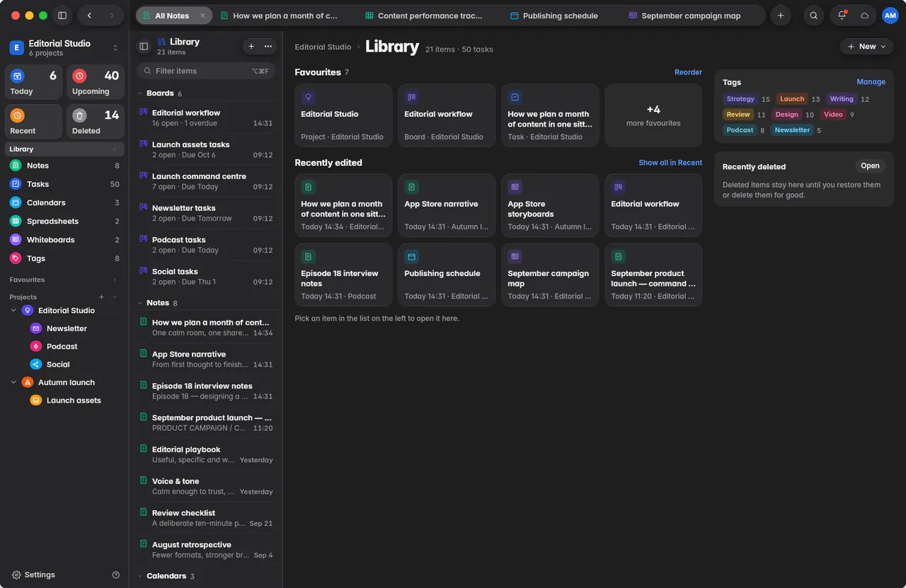The width and height of the screenshot is (906, 588).
Task: Open help via the question mark icon
Action: point(116,575)
